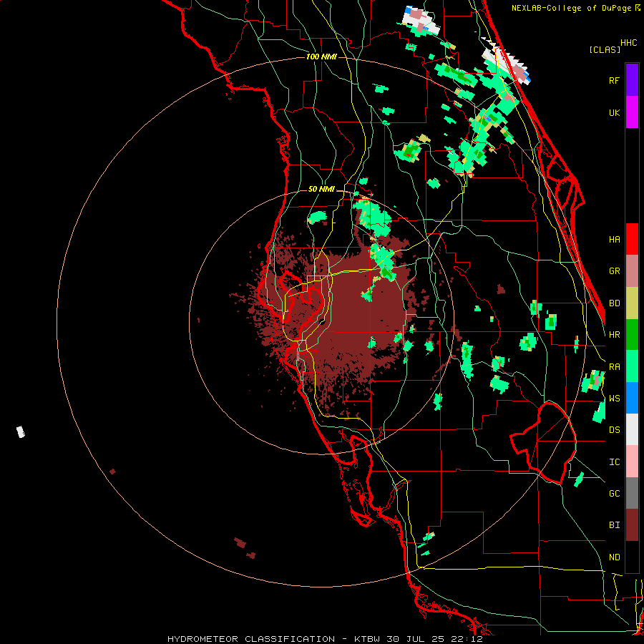Click the KTBW radar site identifier
This screenshot has height=644, width=644.
pyautogui.click(x=367, y=639)
